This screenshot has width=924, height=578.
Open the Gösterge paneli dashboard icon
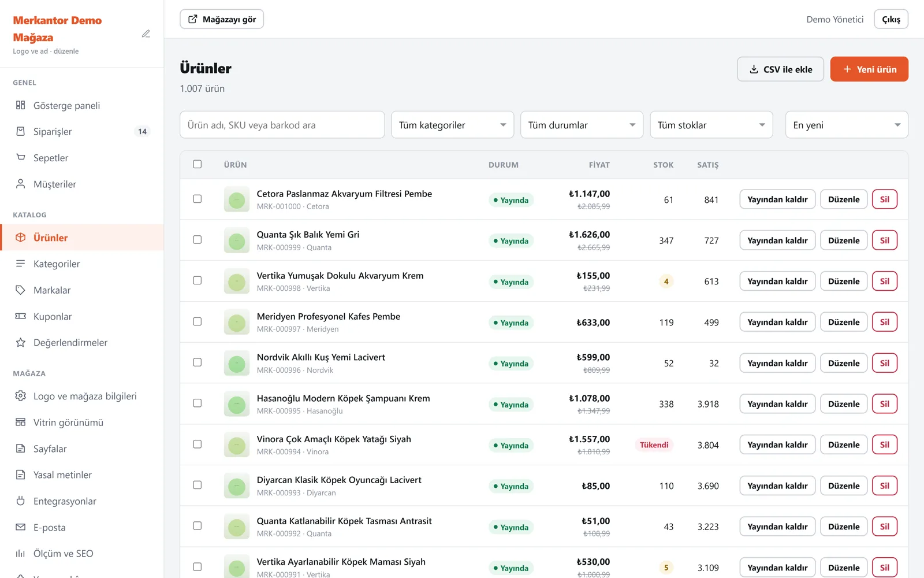[21, 105]
